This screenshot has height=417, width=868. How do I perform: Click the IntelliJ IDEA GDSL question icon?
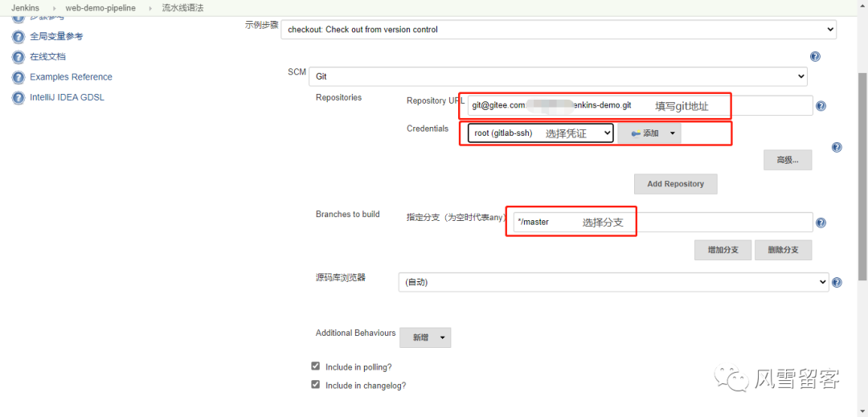point(18,98)
